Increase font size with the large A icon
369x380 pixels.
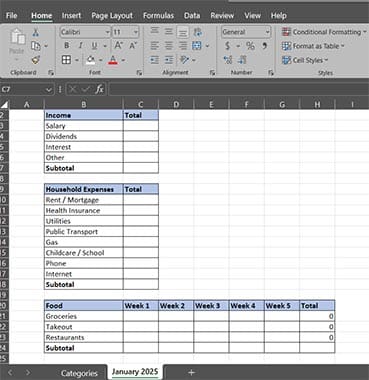pyautogui.click(x=118, y=46)
